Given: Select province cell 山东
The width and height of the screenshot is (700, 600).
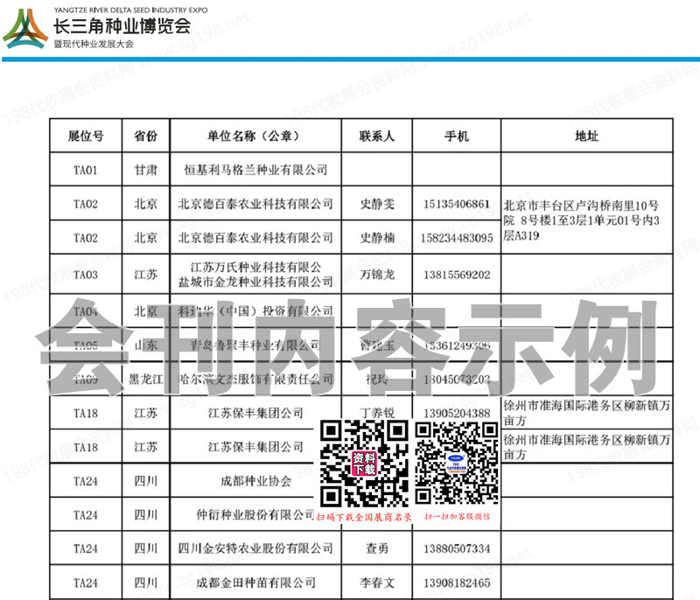Looking at the screenshot, I should 145,345.
